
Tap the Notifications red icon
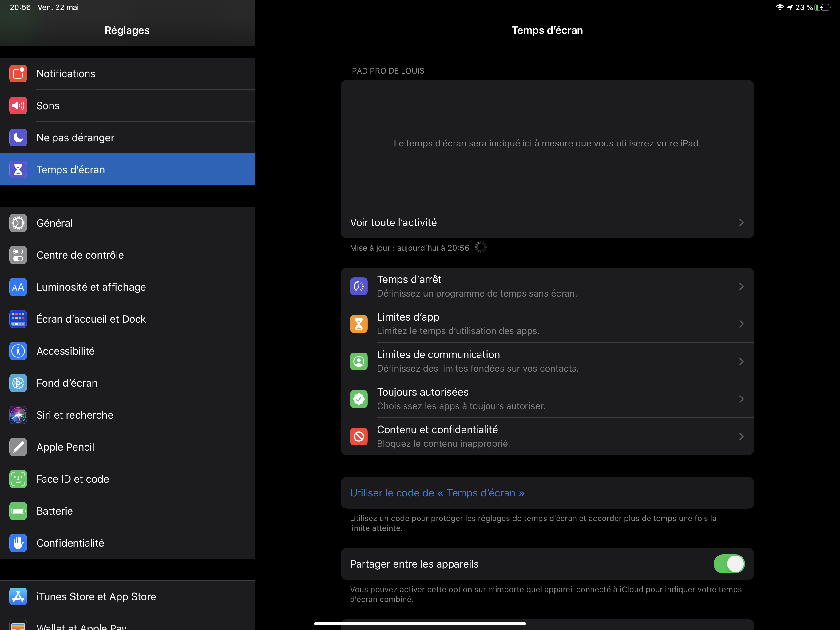[x=18, y=74]
